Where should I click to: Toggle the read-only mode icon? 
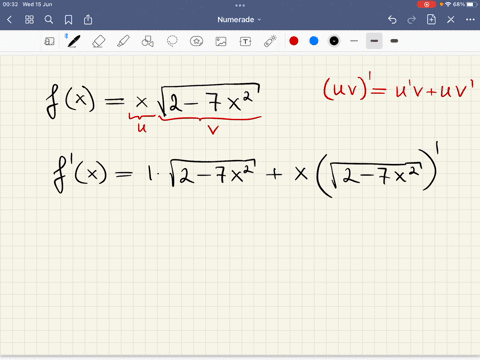click(x=49, y=41)
